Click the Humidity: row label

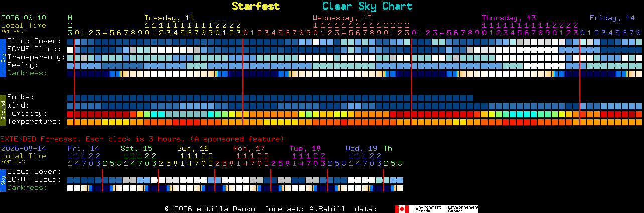tap(27, 114)
